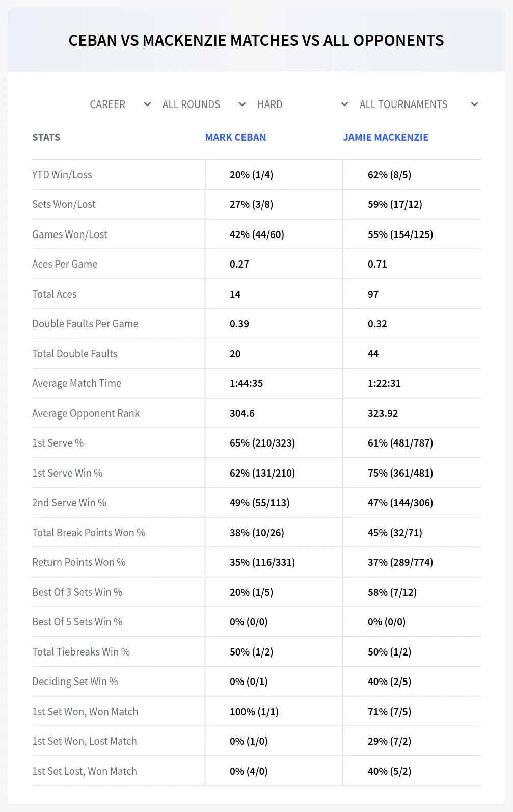Expand the ALL TOURNAMENTS dropdown
This screenshot has width=513, height=812.
coord(418,104)
